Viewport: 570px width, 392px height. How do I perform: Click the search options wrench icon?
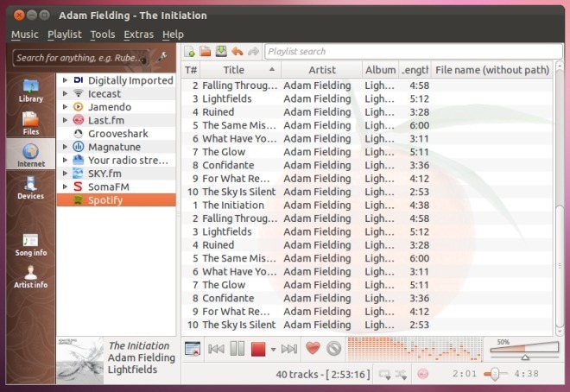[161, 57]
